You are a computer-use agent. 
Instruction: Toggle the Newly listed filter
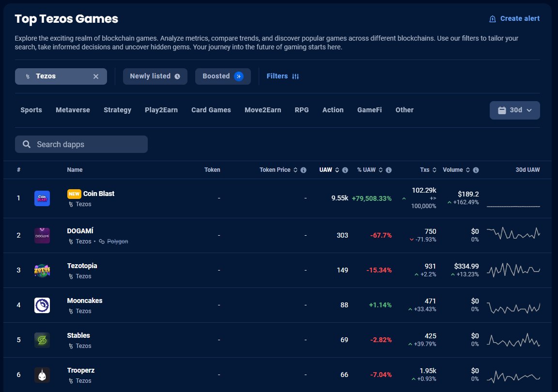point(155,76)
